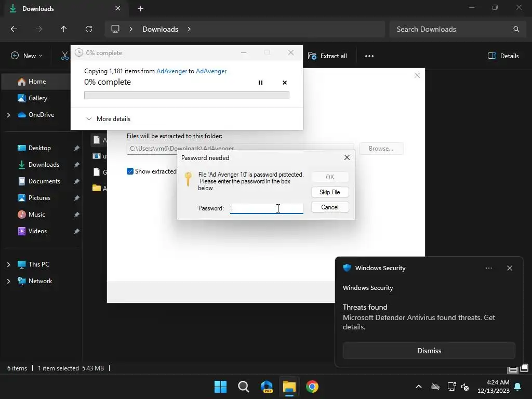Open the AdAvenger destination link
The image size is (532, 399).
[211, 71]
